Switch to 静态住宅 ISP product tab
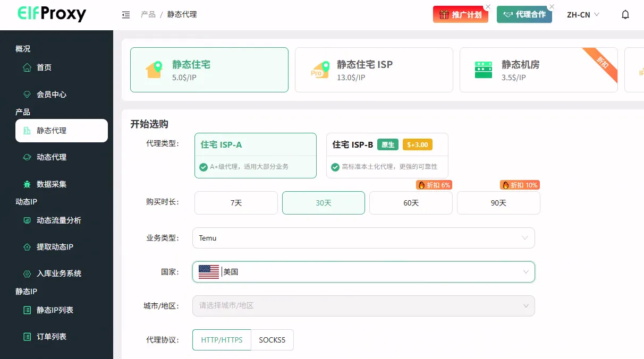Screen dimensions: 644x359 point(374,70)
